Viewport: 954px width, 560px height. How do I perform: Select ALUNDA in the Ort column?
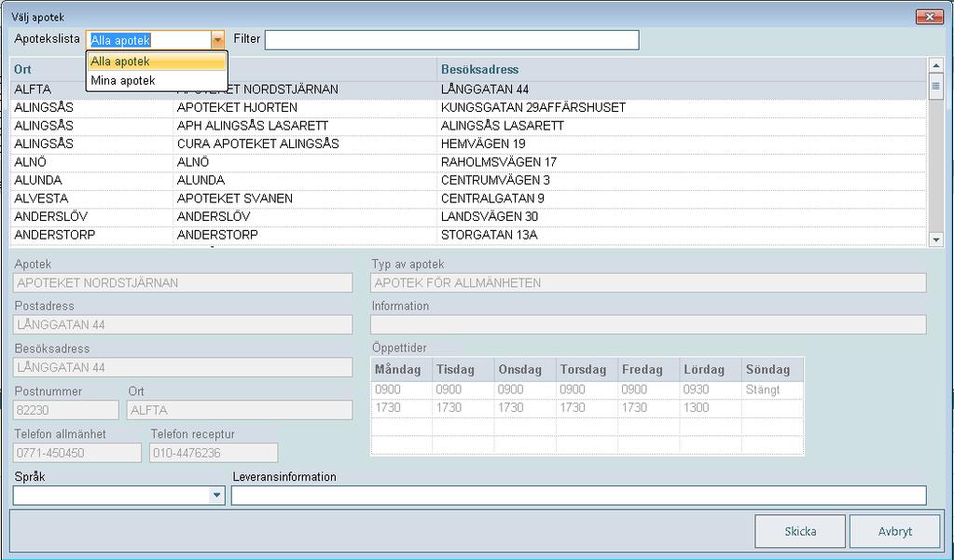pyautogui.click(x=38, y=181)
